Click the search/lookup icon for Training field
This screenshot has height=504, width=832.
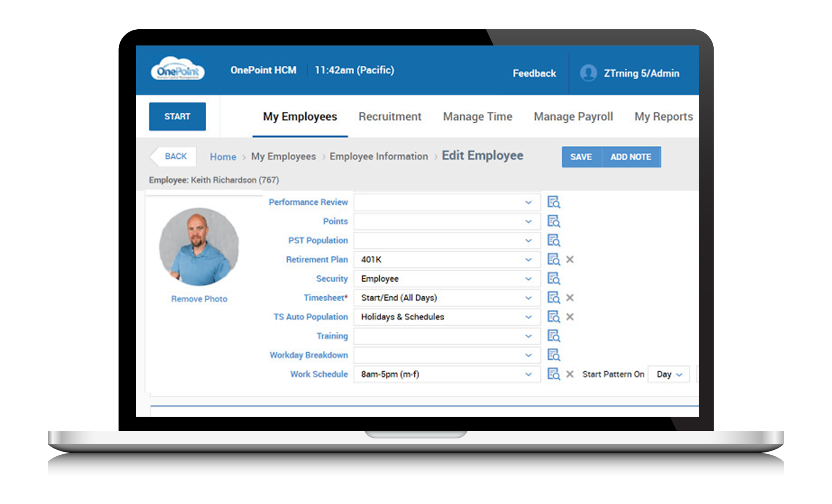[x=553, y=336]
